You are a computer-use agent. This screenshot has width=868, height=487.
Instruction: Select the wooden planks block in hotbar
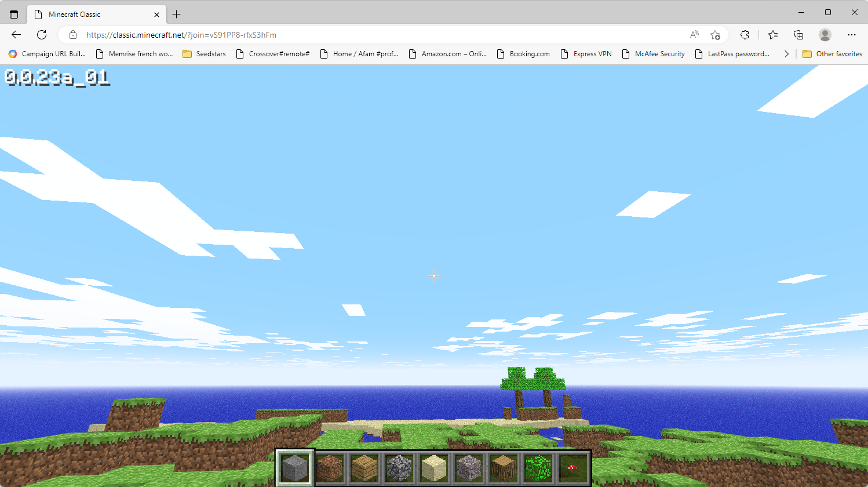tap(364, 468)
